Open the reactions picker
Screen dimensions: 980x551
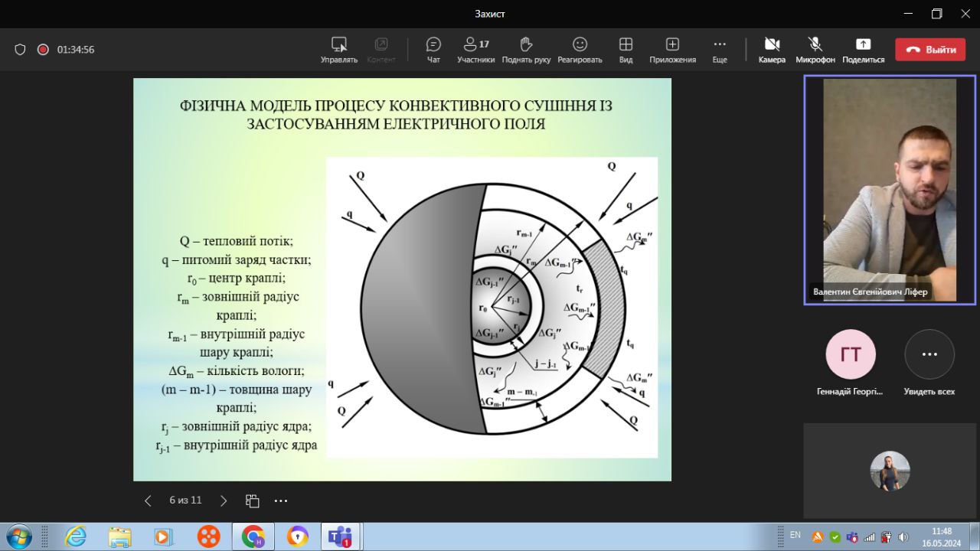(580, 50)
